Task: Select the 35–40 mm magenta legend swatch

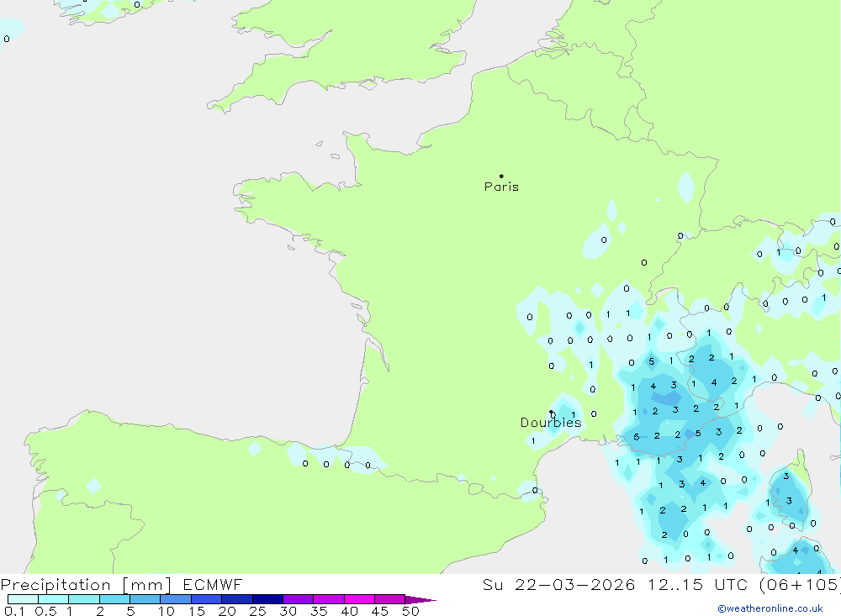Action: point(328,599)
